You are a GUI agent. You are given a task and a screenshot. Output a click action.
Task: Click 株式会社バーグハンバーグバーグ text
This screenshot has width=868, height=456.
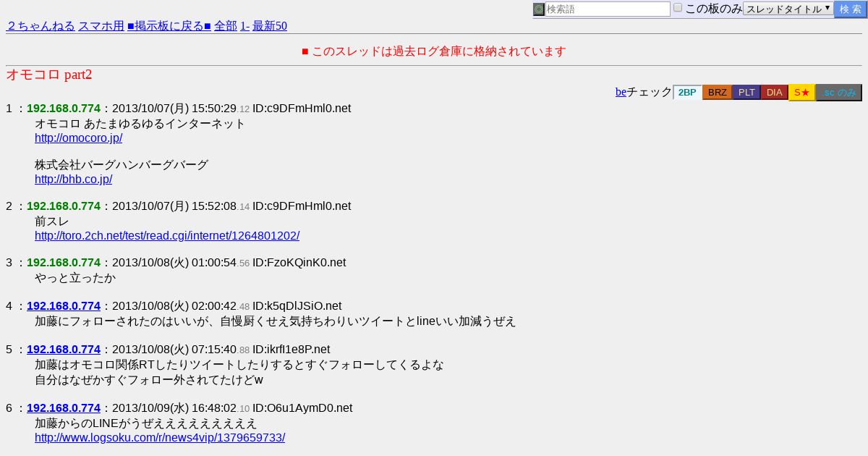(122, 164)
